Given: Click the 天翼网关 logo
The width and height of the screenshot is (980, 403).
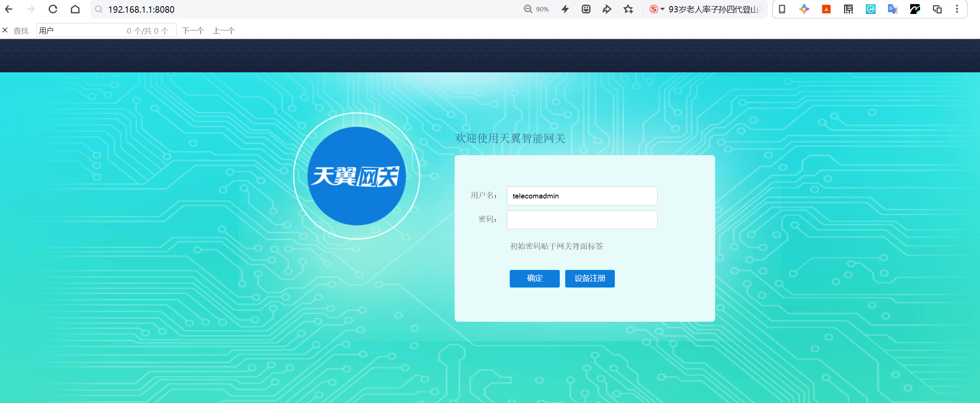Looking at the screenshot, I should 357,176.
